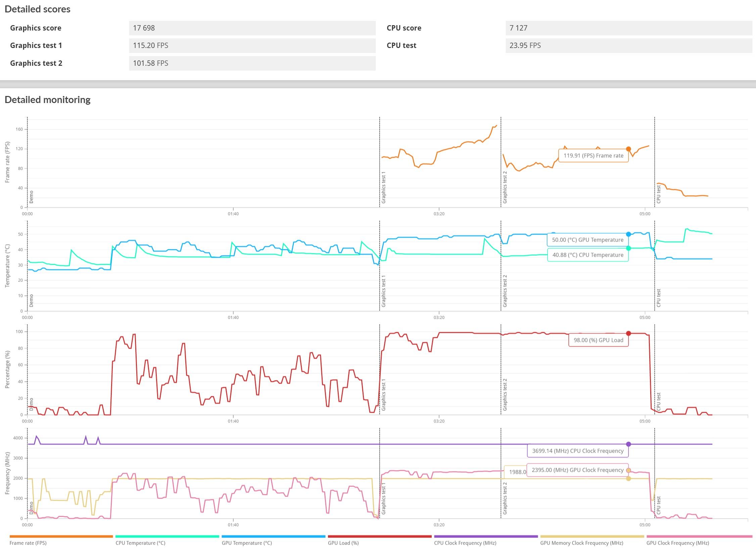This screenshot has height=554, width=756.
Task: Click CPU test marker in temperature chart
Action: click(x=658, y=297)
